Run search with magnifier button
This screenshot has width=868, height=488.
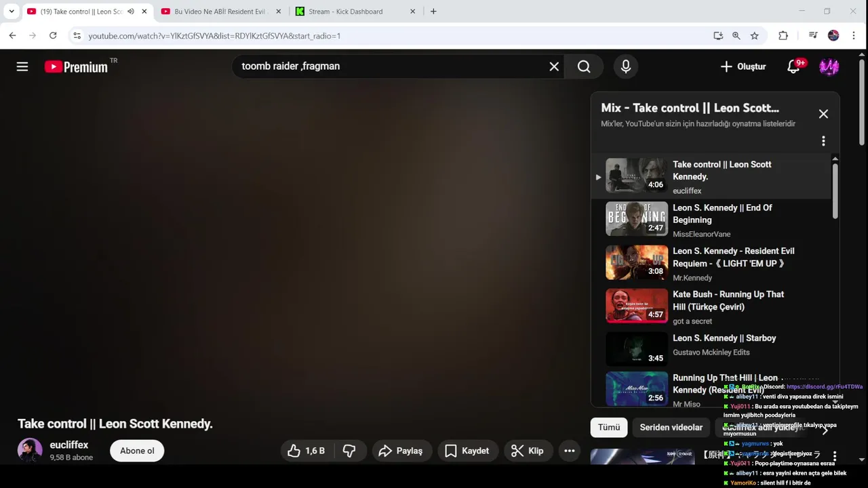(x=584, y=66)
